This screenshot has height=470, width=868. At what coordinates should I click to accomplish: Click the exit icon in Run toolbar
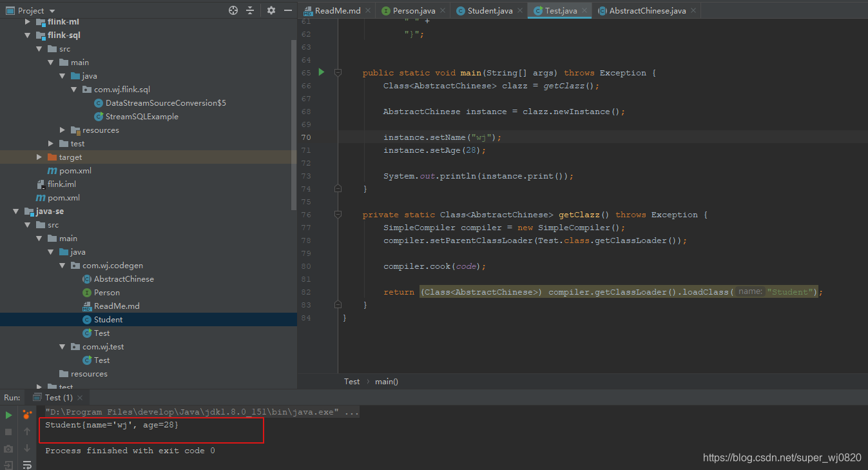(8, 465)
